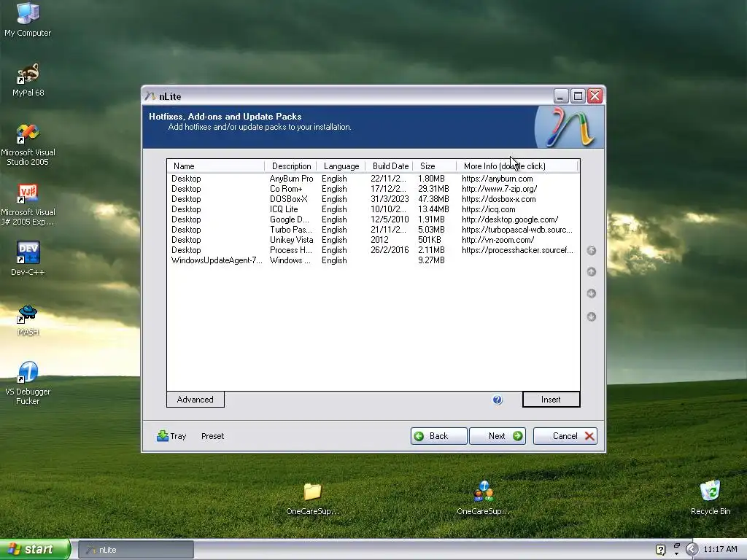Open the OneCareSup folder icon on desktop
The image size is (747, 560).
click(312, 499)
